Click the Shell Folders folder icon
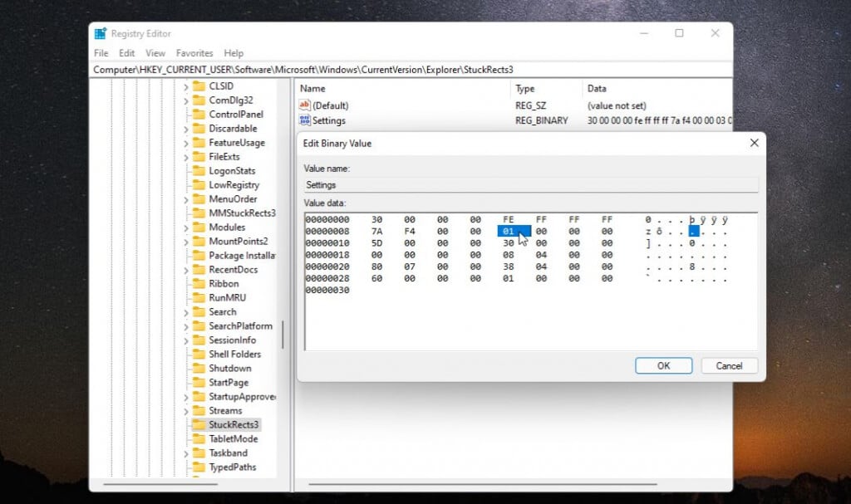 [x=199, y=354]
